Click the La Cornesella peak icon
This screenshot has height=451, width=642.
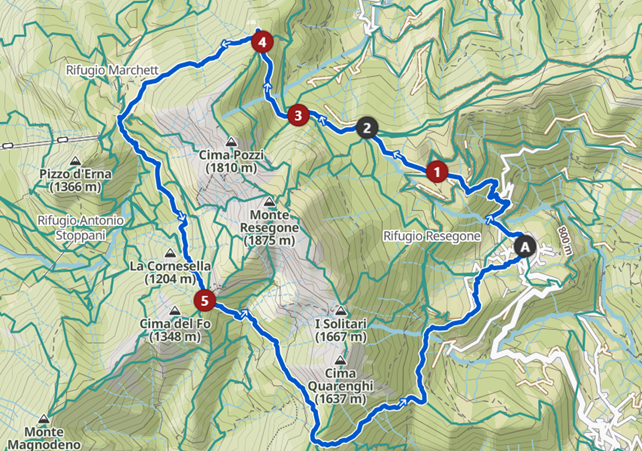[x=170, y=253]
